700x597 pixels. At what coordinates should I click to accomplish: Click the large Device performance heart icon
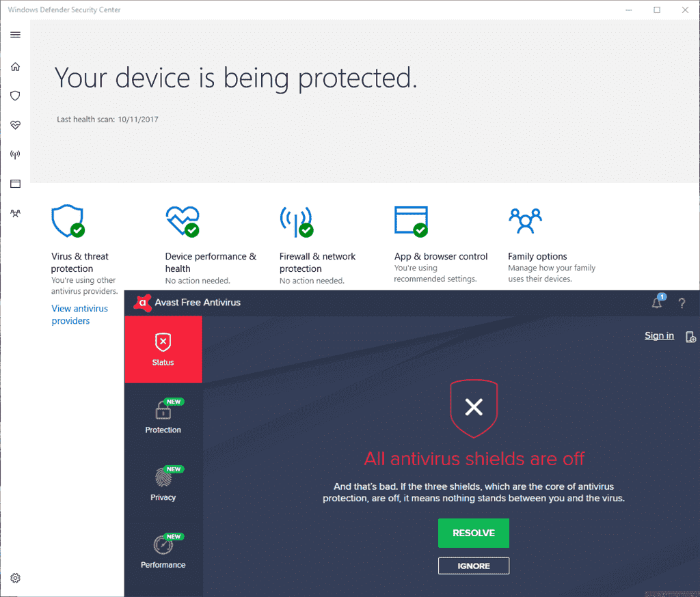point(183,221)
